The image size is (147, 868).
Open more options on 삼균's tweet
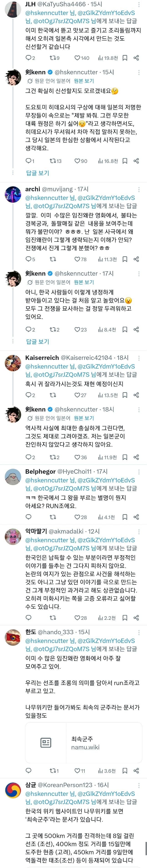pyautogui.click(x=139, y=786)
